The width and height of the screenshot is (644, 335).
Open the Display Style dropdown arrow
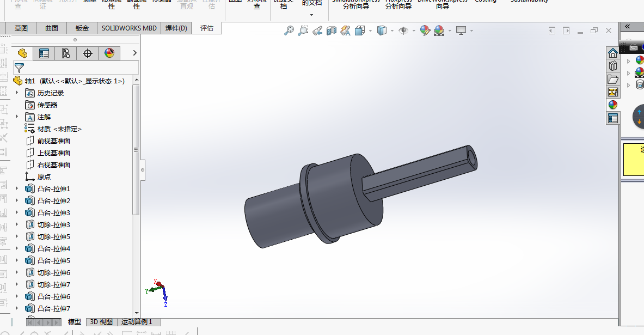[x=392, y=31]
